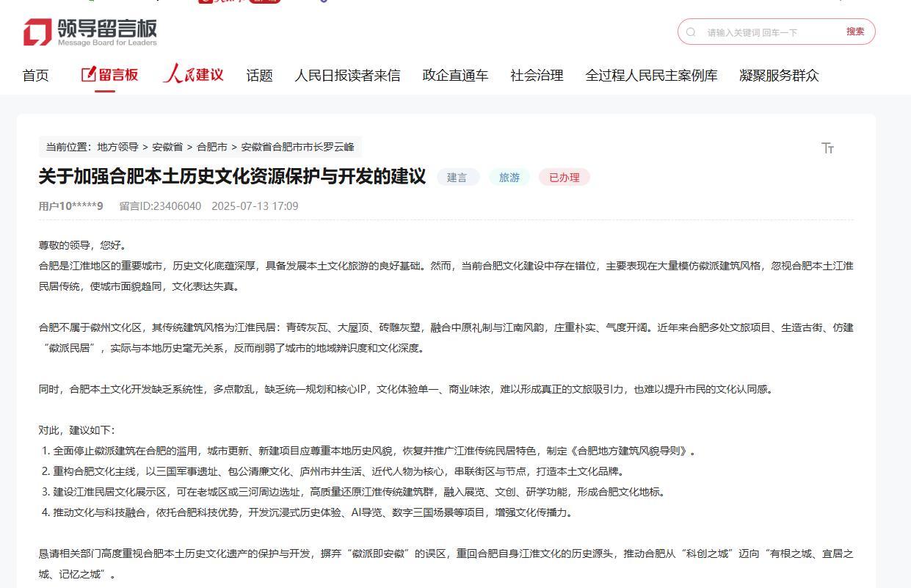Click the font size adjust icon
Screen dimensions: 911x588
(x=827, y=148)
